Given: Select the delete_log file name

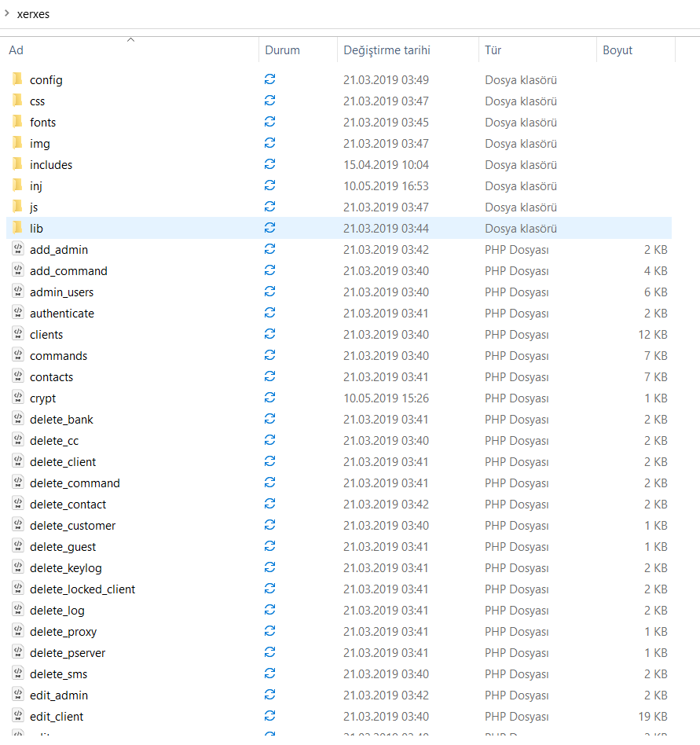Looking at the screenshot, I should tap(57, 611).
